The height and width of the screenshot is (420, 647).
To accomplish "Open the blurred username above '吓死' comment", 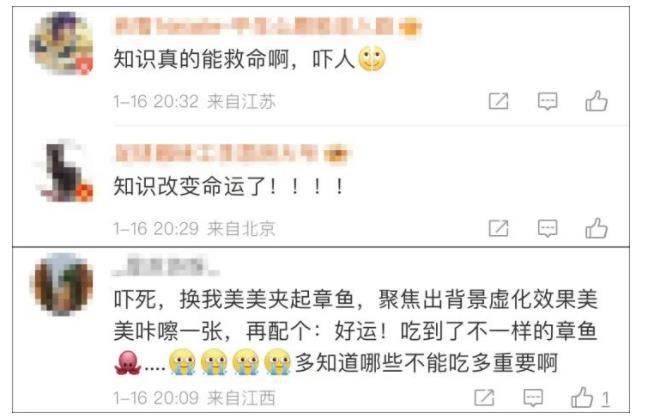I will pyautogui.click(x=166, y=266).
